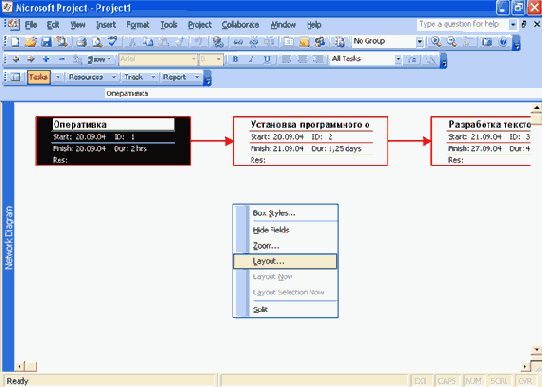Toggle the Project Guide panel icon
This screenshot has width=542, height=387.
coord(15,77)
